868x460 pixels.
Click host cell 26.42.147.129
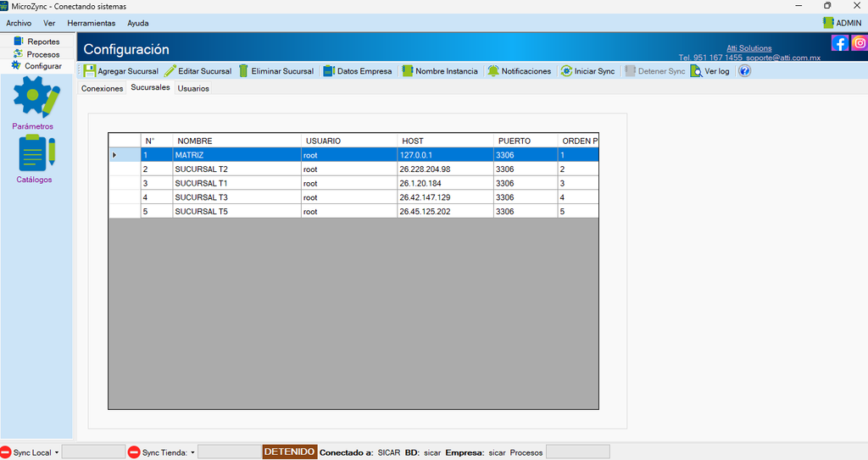pos(445,197)
